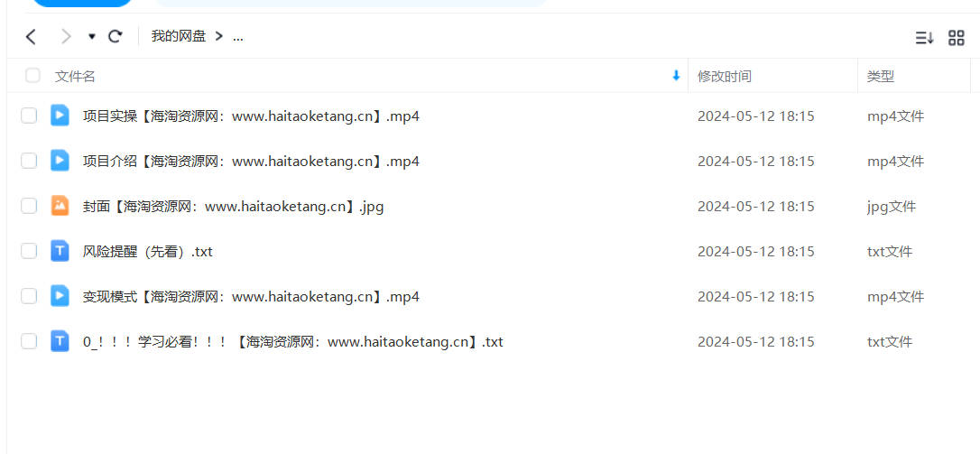Check the box for 变现模式 mp4 file
Image resolution: width=980 pixels, height=454 pixels.
coord(29,296)
